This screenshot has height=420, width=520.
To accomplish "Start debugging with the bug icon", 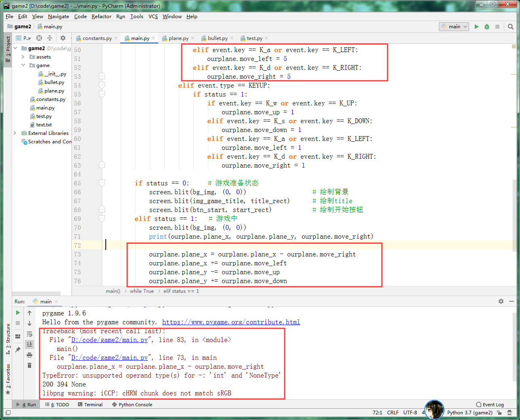I will point(487,27).
